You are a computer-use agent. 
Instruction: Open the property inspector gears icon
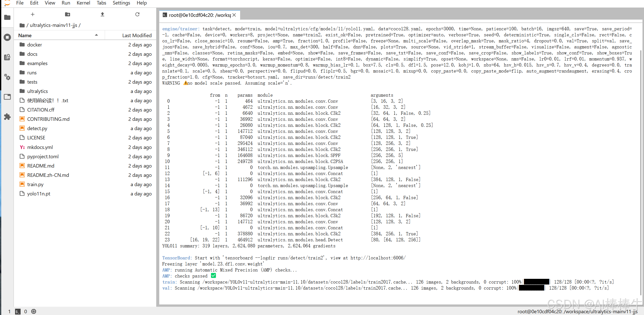point(7,77)
